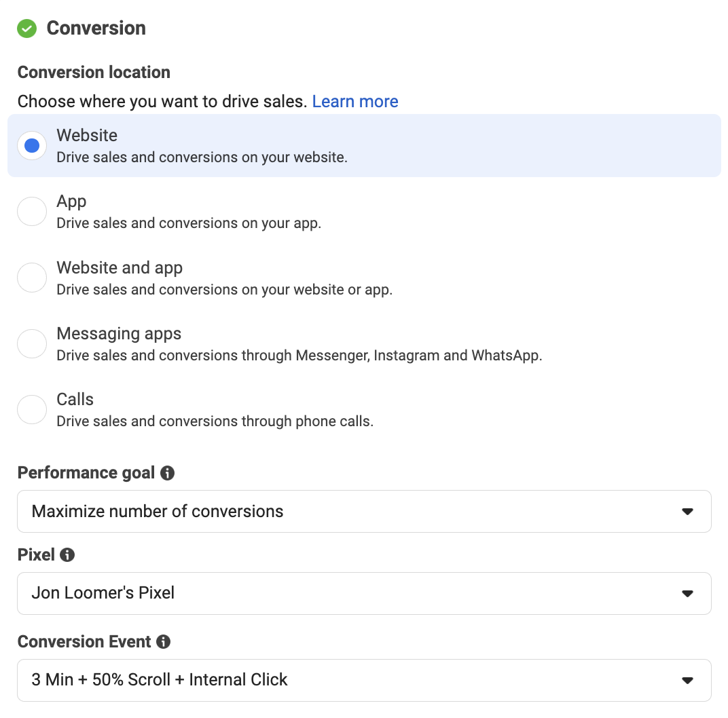Select the Messaging apps radio button
Screen dimensions: 728x718
coord(32,343)
